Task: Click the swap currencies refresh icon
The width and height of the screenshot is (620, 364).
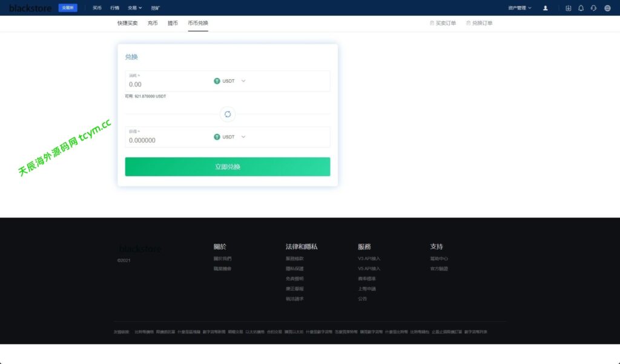Action: (228, 114)
